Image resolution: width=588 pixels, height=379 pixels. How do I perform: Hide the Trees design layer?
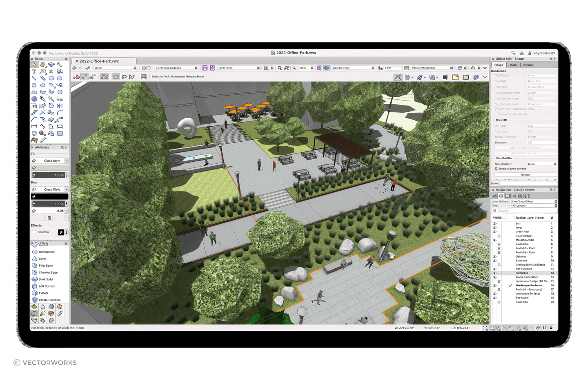494,227
